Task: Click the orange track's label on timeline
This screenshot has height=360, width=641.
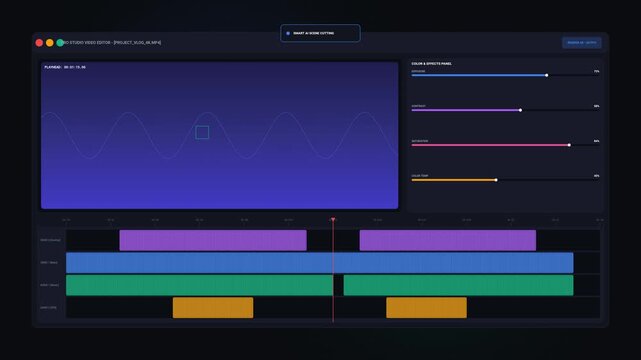Action: 48,308
